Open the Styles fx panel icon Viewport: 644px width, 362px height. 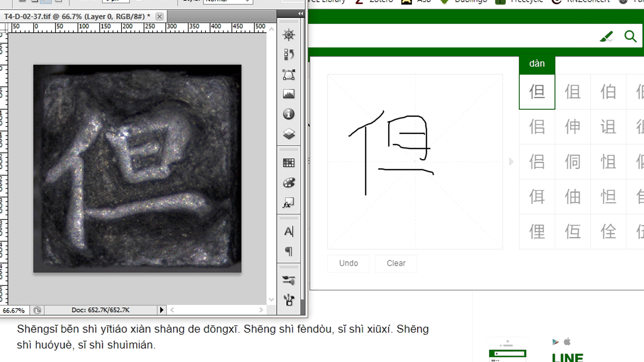[x=289, y=203]
